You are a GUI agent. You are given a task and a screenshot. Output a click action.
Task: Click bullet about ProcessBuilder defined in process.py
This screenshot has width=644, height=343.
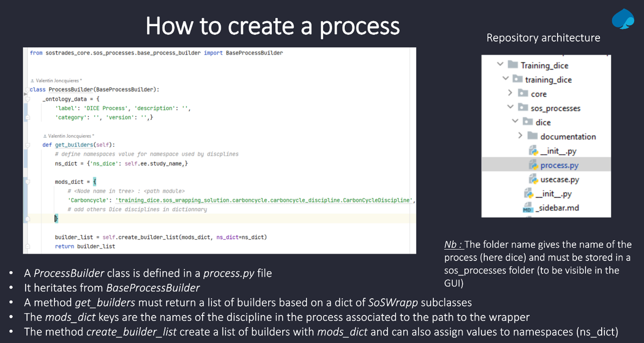[x=148, y=273]
